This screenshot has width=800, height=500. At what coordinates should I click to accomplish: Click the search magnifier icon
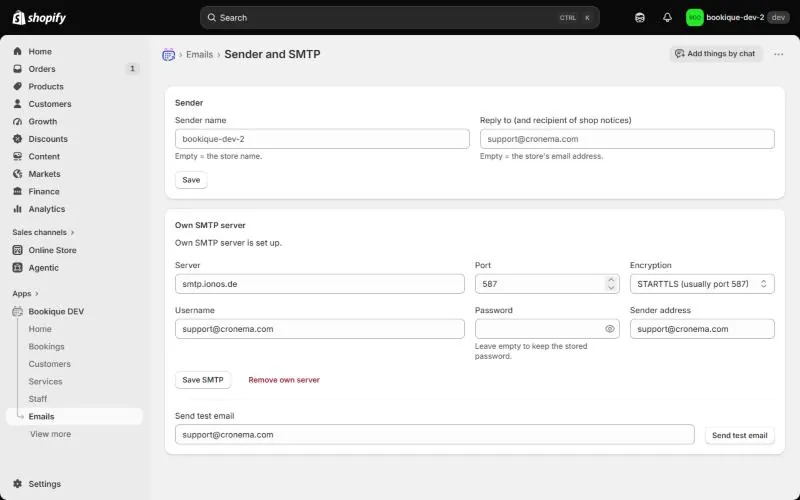(x=211, y=17)
